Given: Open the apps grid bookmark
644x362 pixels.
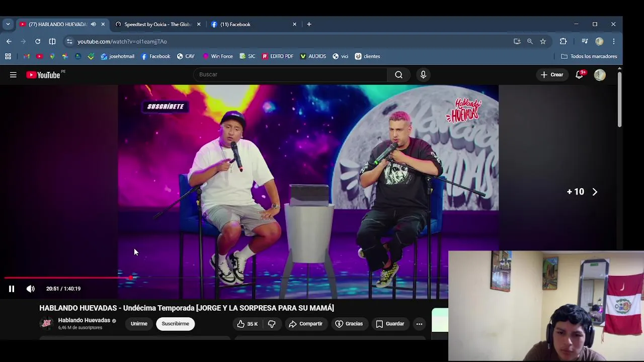Looking at the screenshot, I should (x=8, y=56).
